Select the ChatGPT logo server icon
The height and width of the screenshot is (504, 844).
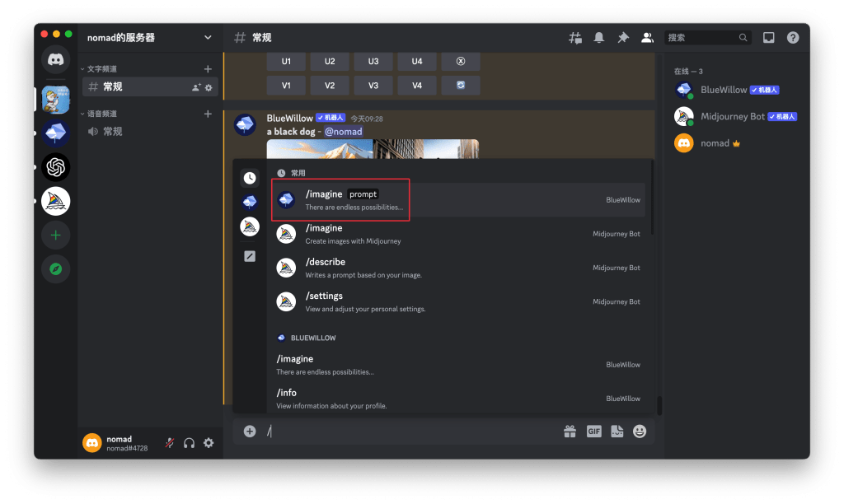coord(55,167)
